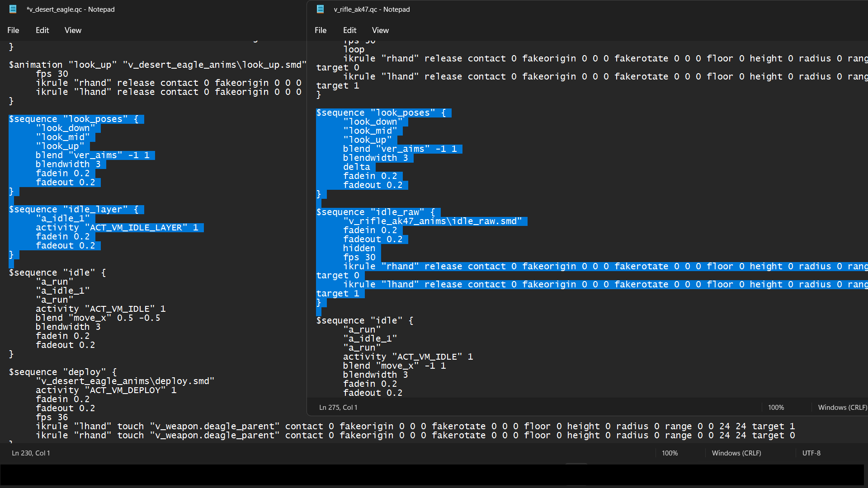This screenshot has width=868, height=488.
Task: Click the UTF-8 encoding indicator
Action: coord(811,453)
